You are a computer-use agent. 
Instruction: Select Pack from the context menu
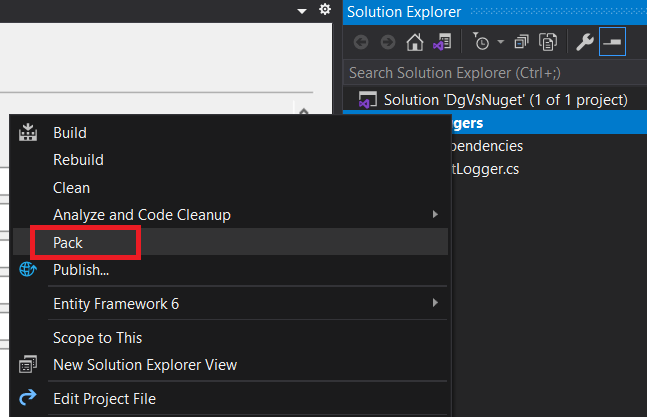(x=68, y=243)
